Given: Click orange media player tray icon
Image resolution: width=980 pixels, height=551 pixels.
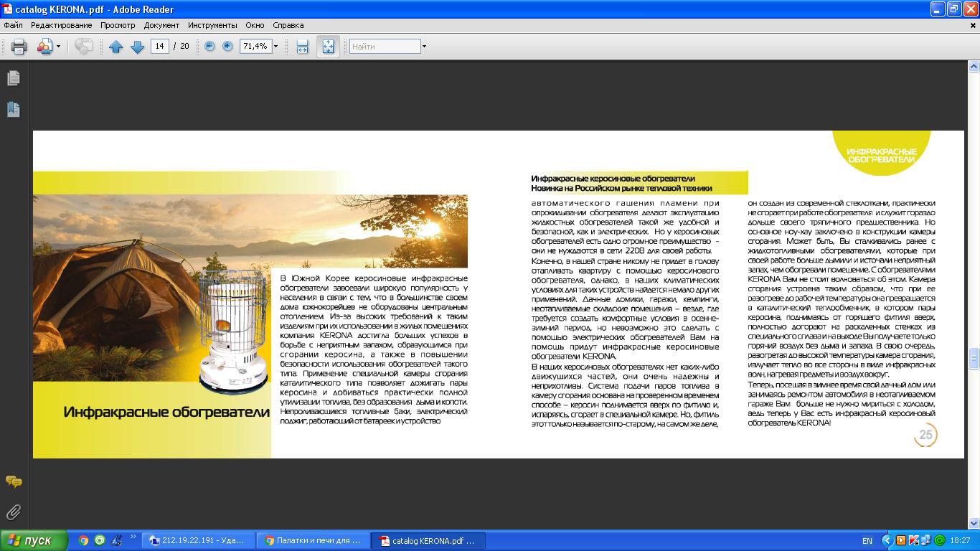Looking at the screenshot, I should (x=900, y=540).
